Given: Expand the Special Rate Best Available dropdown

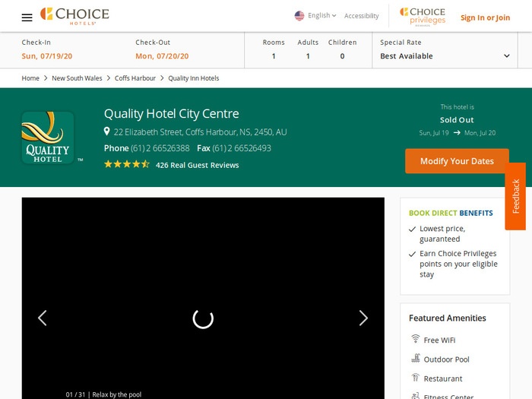Looking at the screenshot, I should (x=445, y=56).
